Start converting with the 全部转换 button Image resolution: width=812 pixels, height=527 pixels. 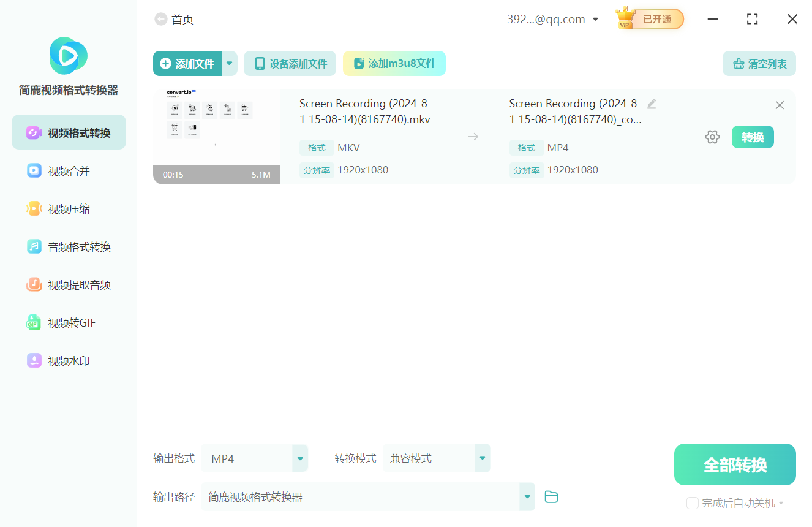click(x=734, y=464)
